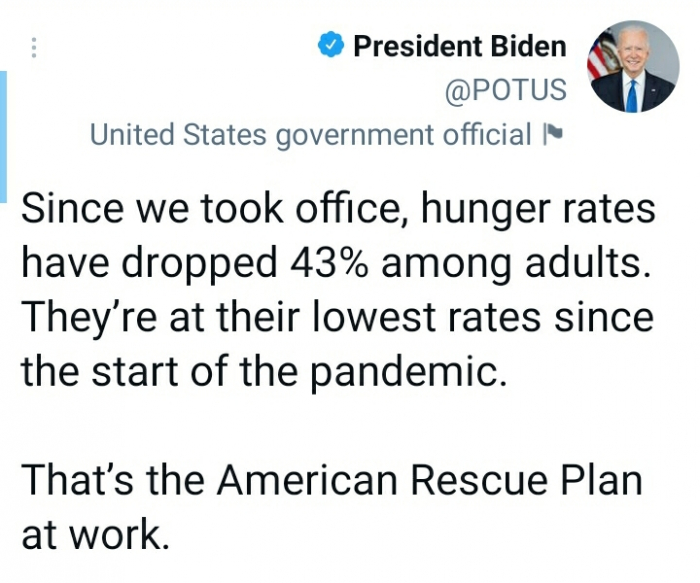
Task: Click the United States government official label
Action: click(310, 135)
